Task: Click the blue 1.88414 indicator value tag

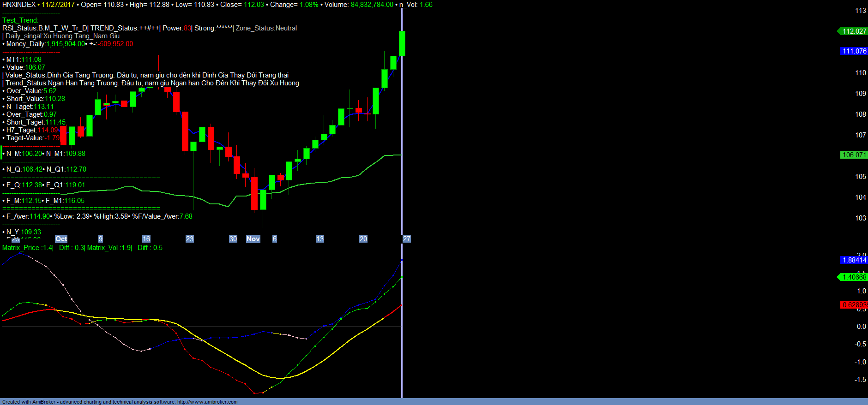Action: pyautogui.click(x=854, y=260)
